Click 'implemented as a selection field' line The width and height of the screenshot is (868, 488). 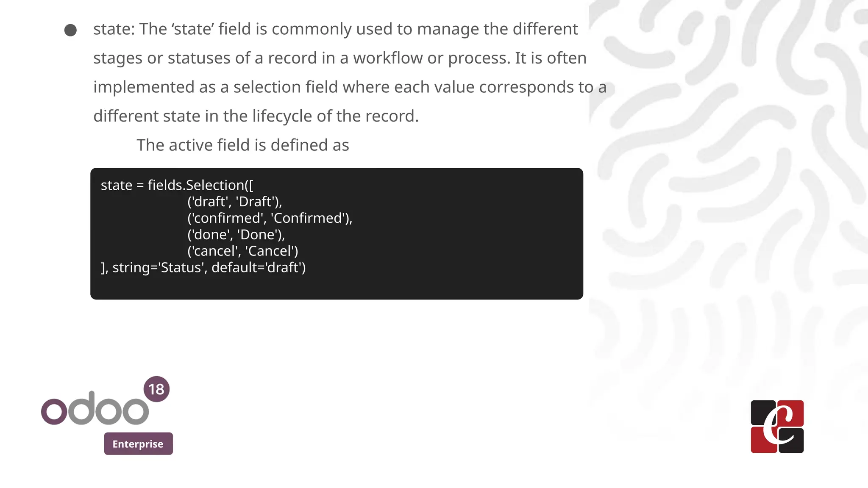[350, 87]
